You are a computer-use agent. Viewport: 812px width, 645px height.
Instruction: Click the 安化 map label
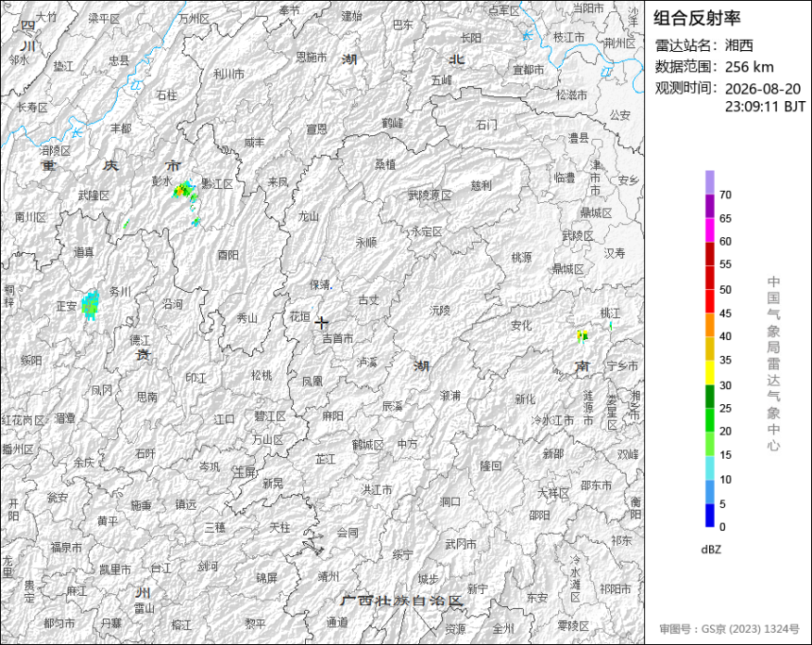point(521,326)
